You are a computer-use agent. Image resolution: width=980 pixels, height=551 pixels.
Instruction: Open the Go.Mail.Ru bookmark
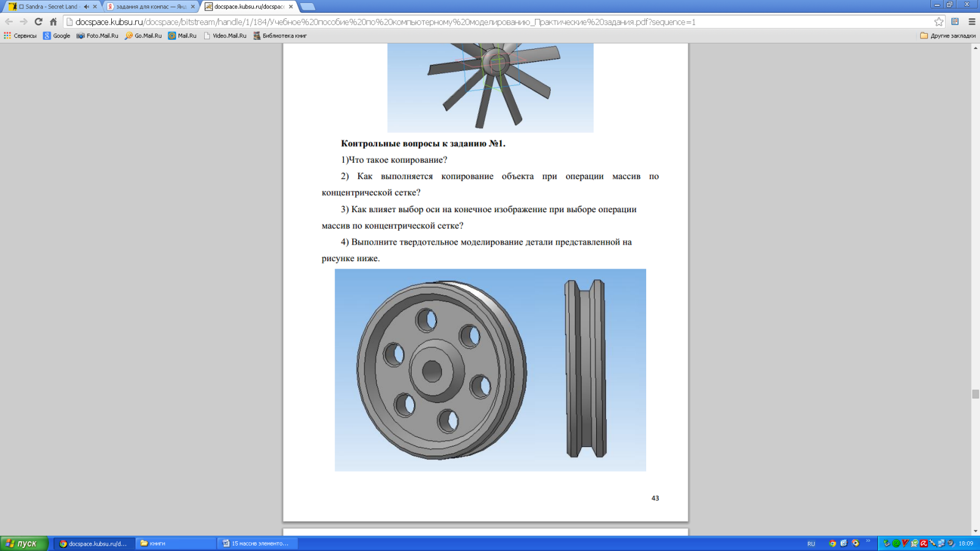click(143, 36)
